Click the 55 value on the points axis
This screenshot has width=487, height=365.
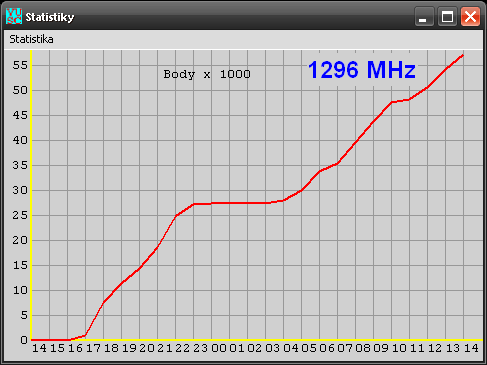coord(20,65)
